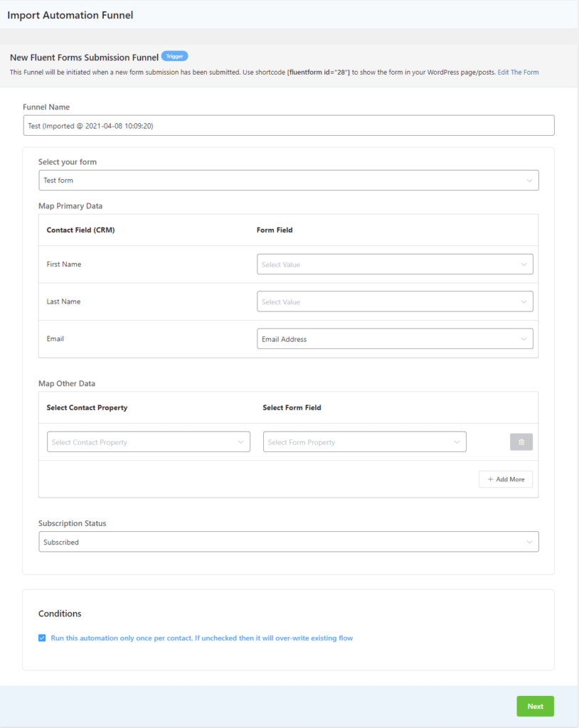Click the chevron arrow in Test form selector
The width and height of the screenshot is (579, 728).
pyautogui.click(x=529, y=181)
